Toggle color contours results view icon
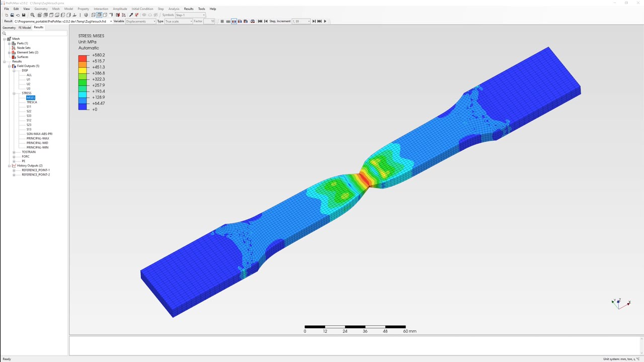 tap(234, 21)
